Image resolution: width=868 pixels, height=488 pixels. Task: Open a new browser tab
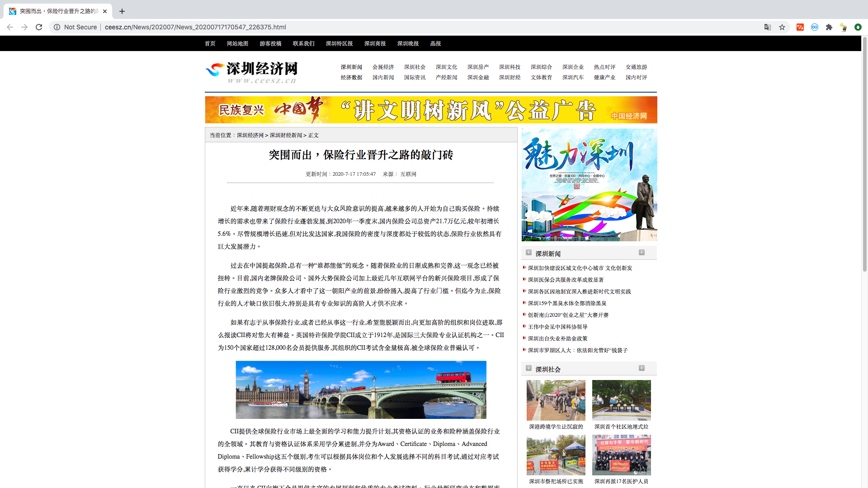122,11
